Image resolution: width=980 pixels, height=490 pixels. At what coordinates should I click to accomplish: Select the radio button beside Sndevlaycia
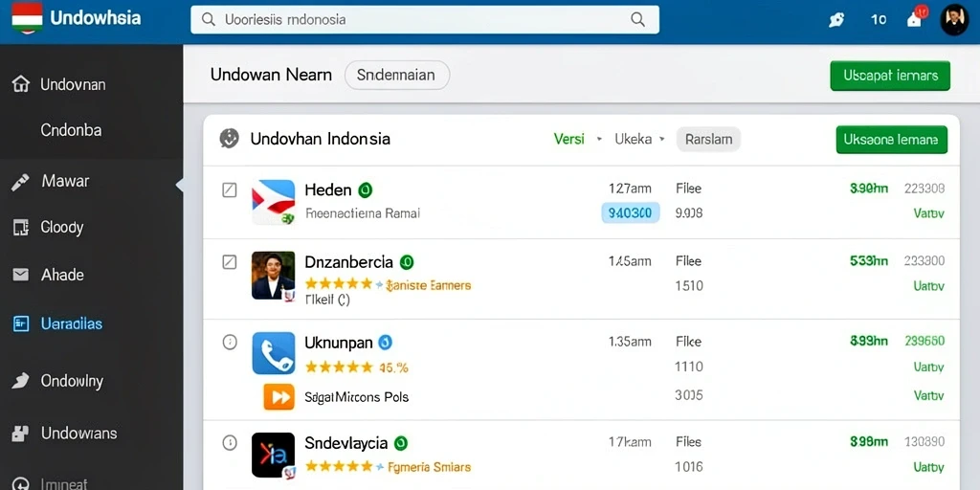(x=230, y=443)
